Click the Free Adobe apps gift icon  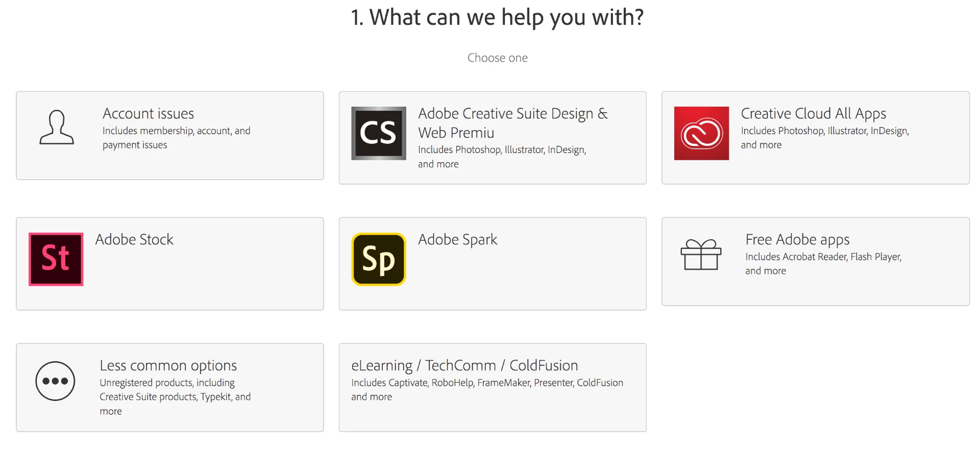(701, 254)
